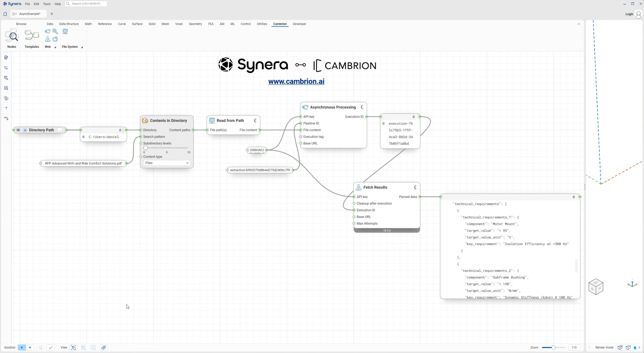The image size is (644, 353).
Task: Open the Tools menu
Action: [47, 4]
